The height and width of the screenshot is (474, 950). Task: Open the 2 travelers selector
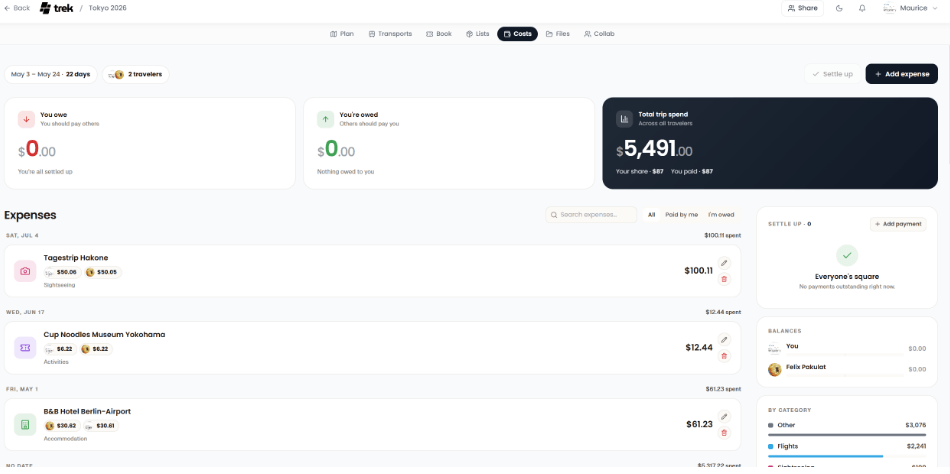[x=136, y=75]
